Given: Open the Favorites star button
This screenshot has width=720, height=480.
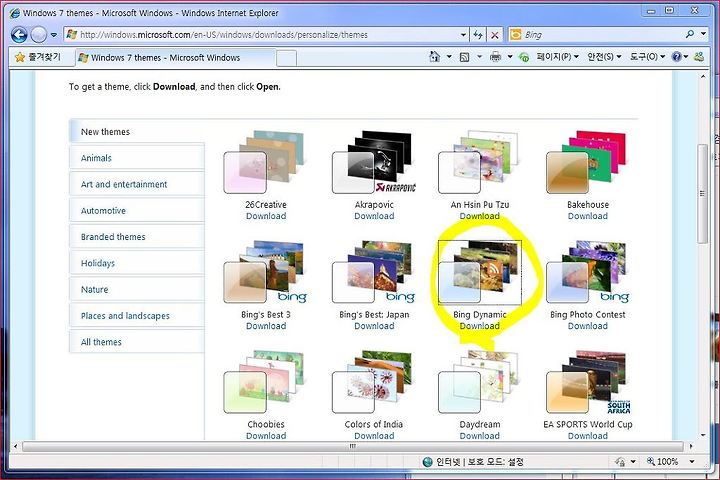Looking at the screenshot, I should point(38,57).
